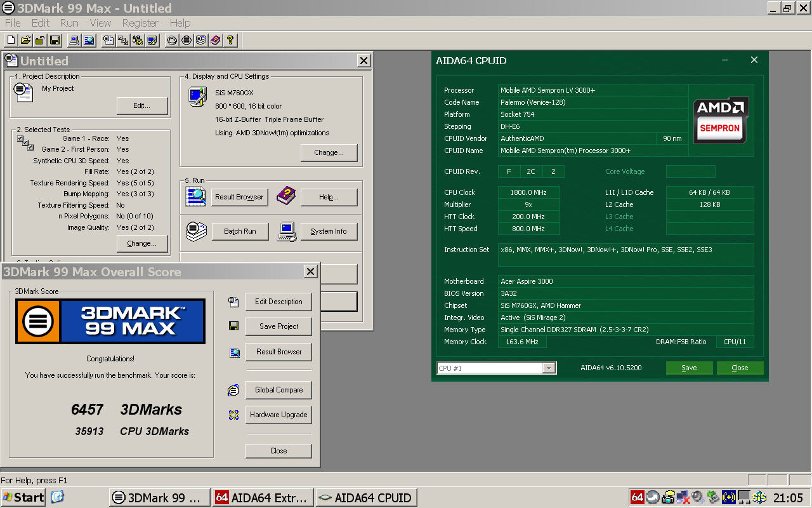
Task: Click the globe icon beside Global Compare
Action: [x=233, y=390]
